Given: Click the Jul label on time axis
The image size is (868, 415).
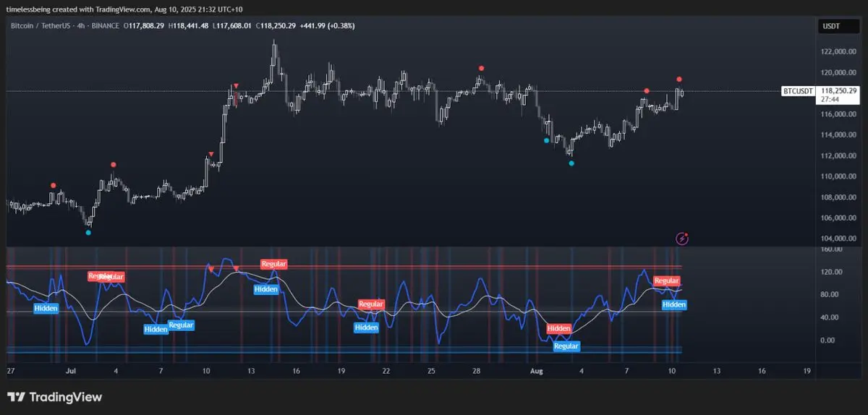Looking at the screenshot, I should click(71, 370).
